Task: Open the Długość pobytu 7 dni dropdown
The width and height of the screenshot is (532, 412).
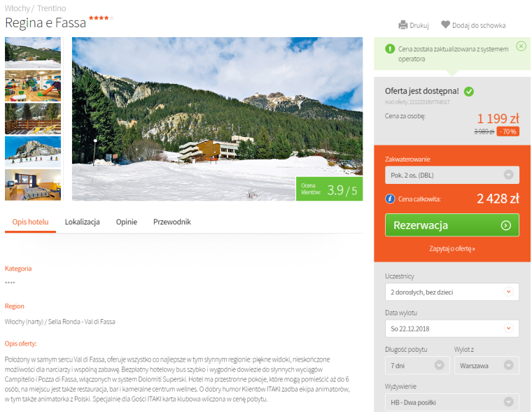Action: 417,366
